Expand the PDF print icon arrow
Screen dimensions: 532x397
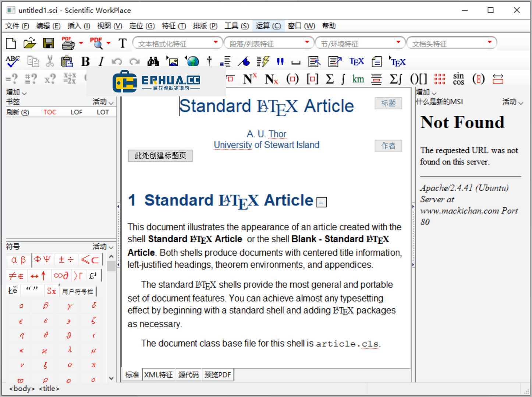coord(81,43)
